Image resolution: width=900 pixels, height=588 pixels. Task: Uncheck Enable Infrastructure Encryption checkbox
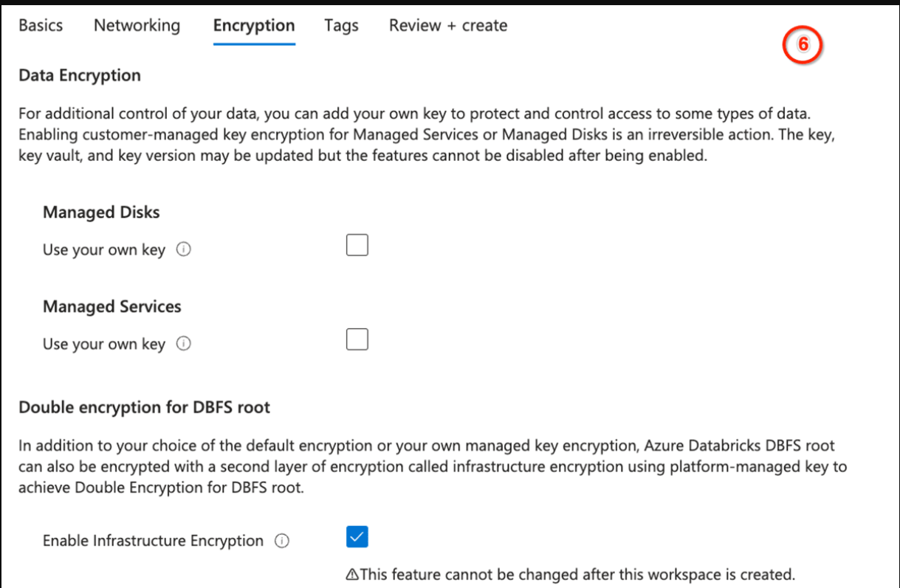pyautogui.click(x=357, y=537)
